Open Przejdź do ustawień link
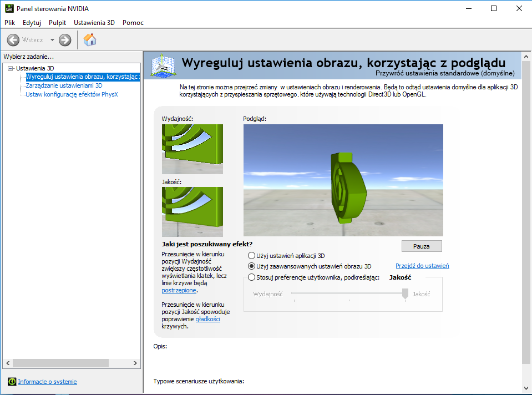532x395 pixels. coord(422,266)
